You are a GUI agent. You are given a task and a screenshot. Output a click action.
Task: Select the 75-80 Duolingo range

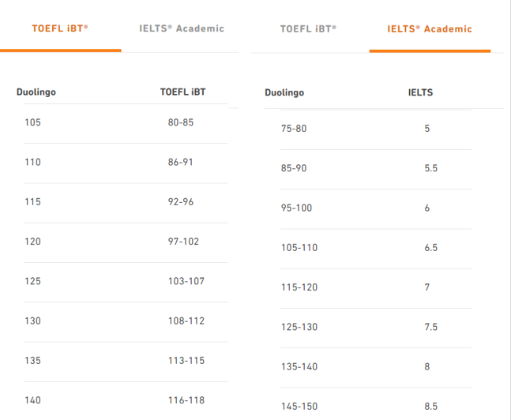294,129
